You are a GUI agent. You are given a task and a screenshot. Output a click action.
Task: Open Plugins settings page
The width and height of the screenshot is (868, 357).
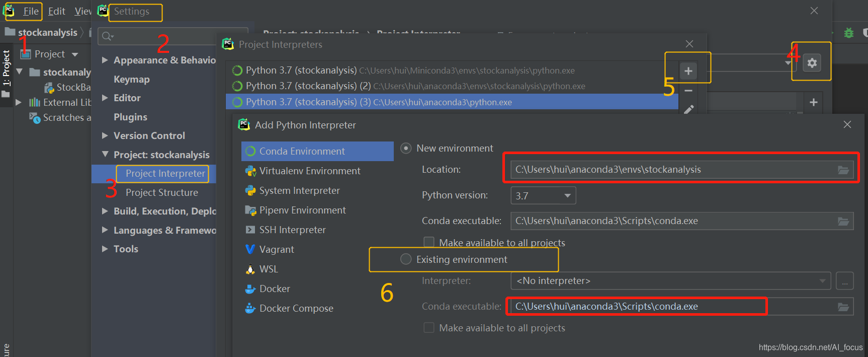click(x=130, y=117)
